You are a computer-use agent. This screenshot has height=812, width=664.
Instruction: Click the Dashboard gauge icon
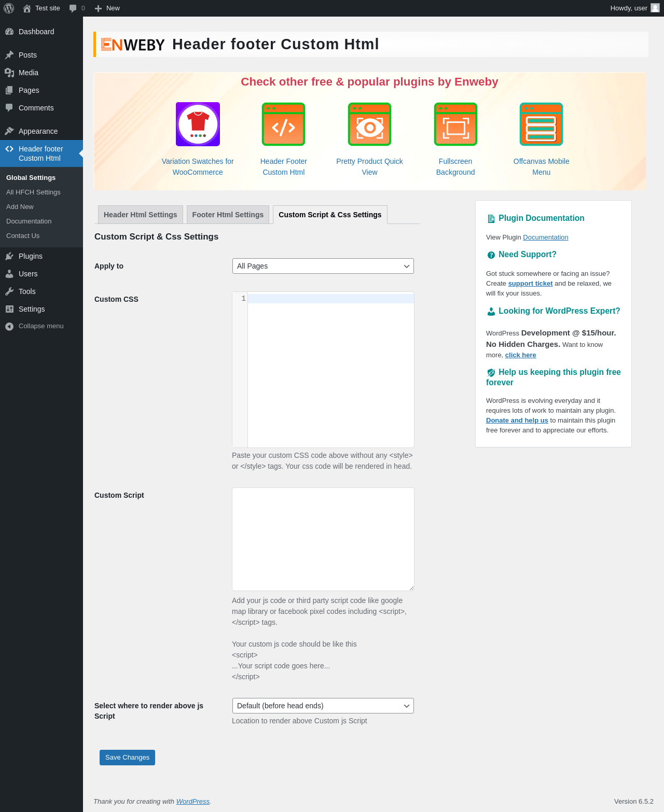click(x=9, y=32)
